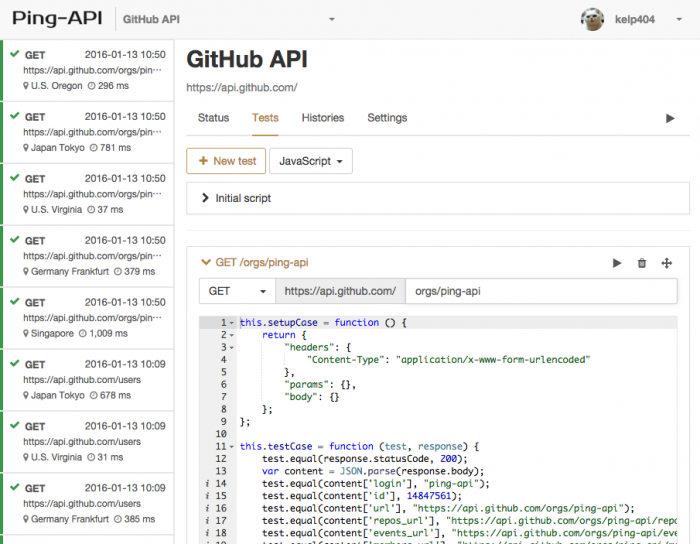Click the info marker on line 16
This screenshot has height=544, width=700.
coord(207,508)
